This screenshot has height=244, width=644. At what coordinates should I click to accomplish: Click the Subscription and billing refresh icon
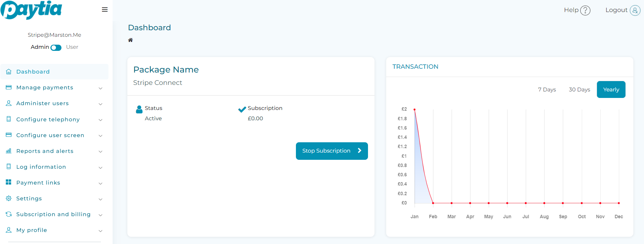tap(9, 214)
